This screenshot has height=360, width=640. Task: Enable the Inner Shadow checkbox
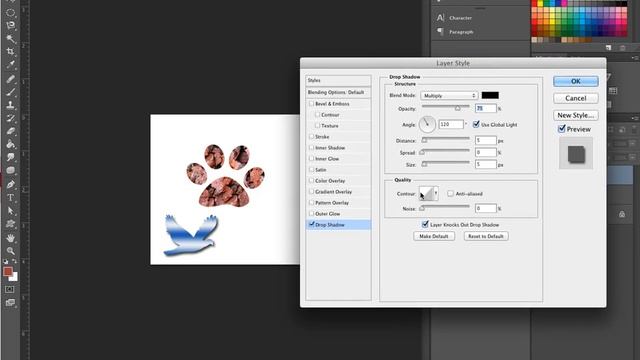point(311,147)
